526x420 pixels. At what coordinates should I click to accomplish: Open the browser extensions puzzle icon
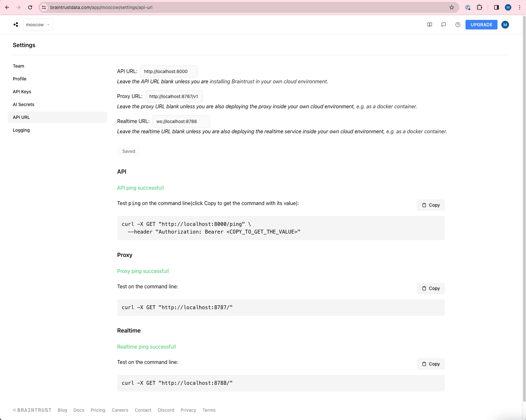pyautogui.click(x=479, y=7)
